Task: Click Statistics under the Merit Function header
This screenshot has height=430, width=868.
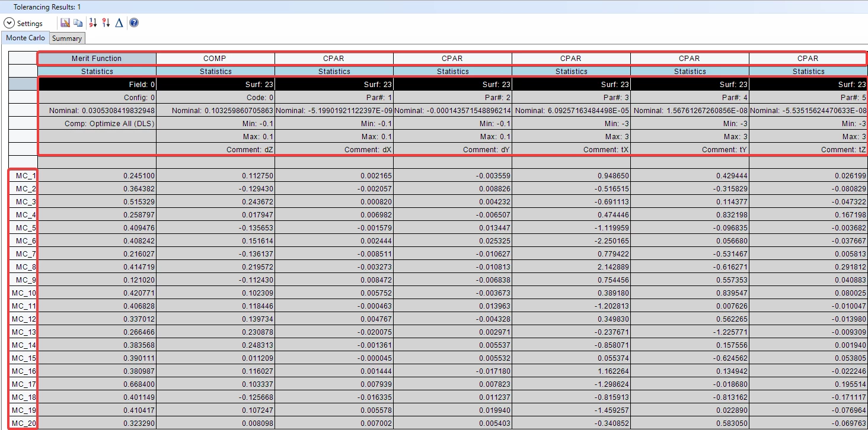Action: tap(97, 72)
